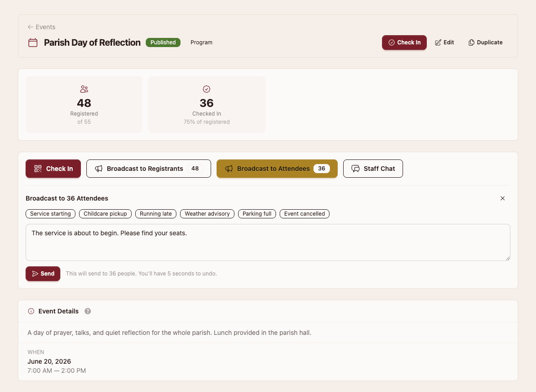Viewport: 536px width, 392px height.
Task: Choose the Parking full template
Action: (x=257, y=214)
